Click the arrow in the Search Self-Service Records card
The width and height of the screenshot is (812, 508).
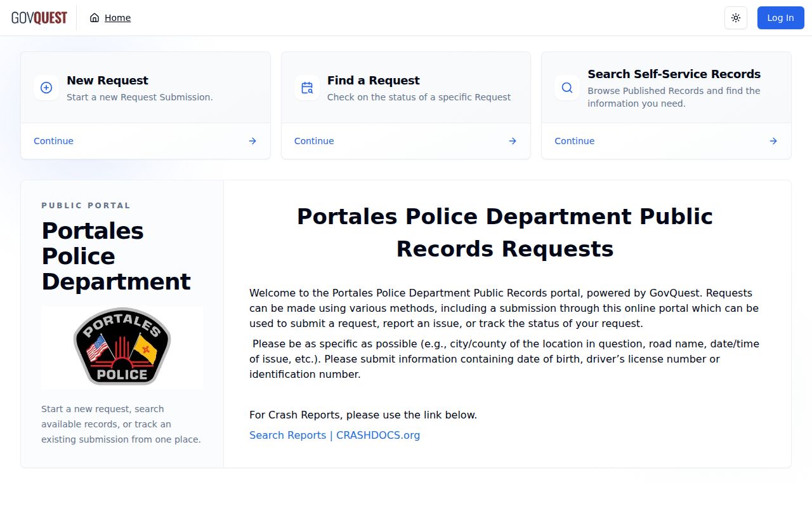coord(773,141)
